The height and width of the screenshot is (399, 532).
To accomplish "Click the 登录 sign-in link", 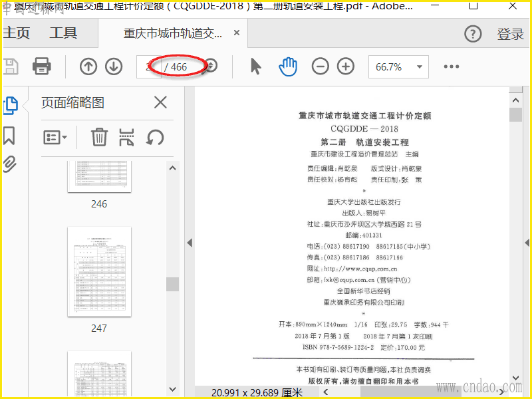I will (510, 34).
